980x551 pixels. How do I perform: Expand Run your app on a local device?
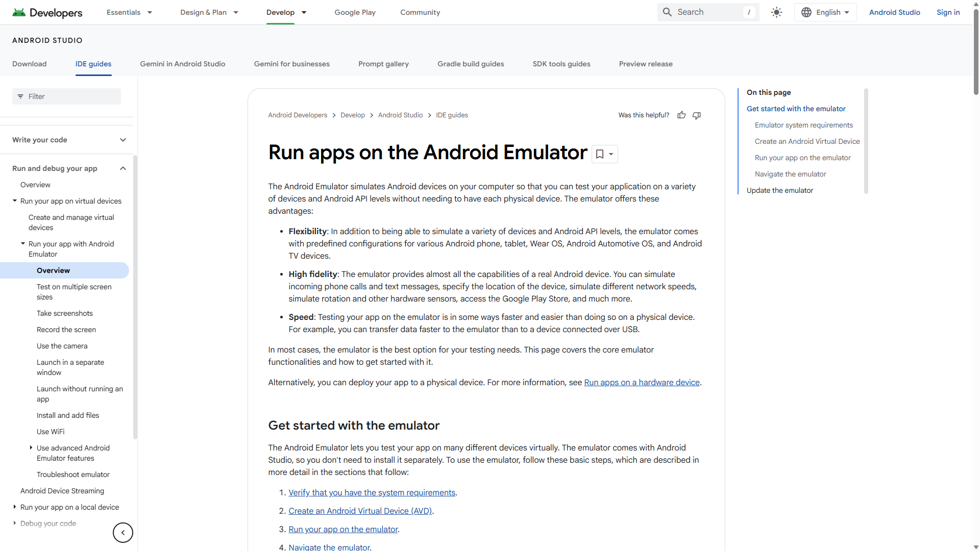click(15, 507)
